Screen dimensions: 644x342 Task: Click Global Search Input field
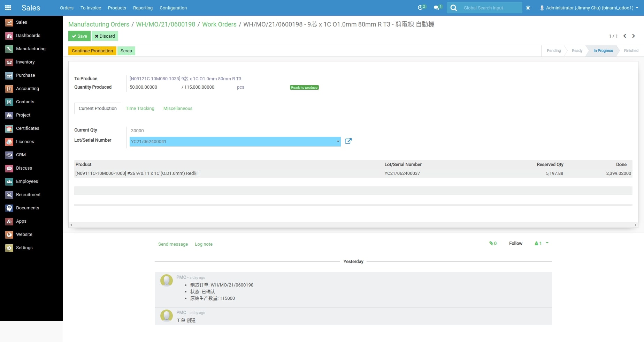pos(491,8)
